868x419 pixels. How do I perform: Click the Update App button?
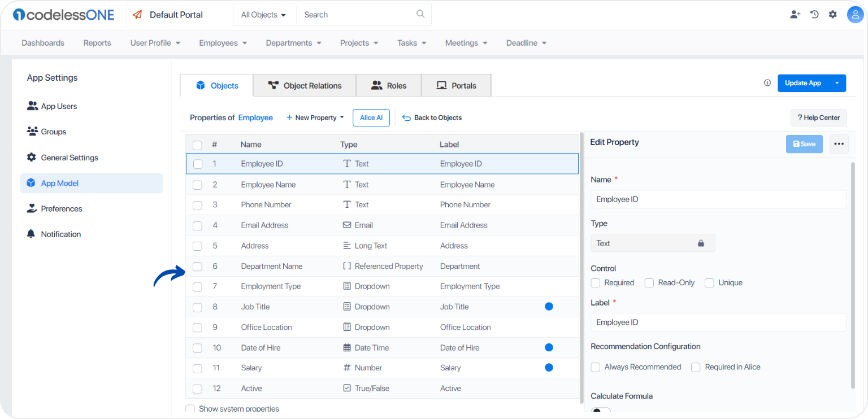pyautogui.click(x=803, y=83)
